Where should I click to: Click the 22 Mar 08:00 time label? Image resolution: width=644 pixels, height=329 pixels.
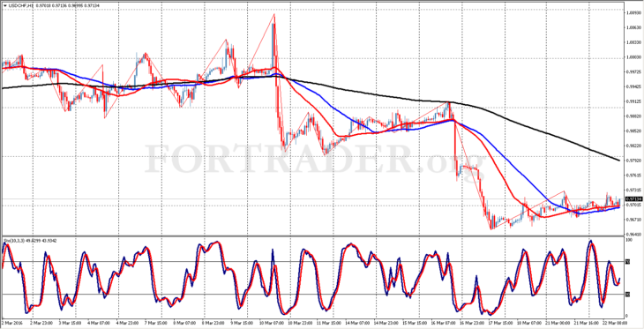(614, 324)
